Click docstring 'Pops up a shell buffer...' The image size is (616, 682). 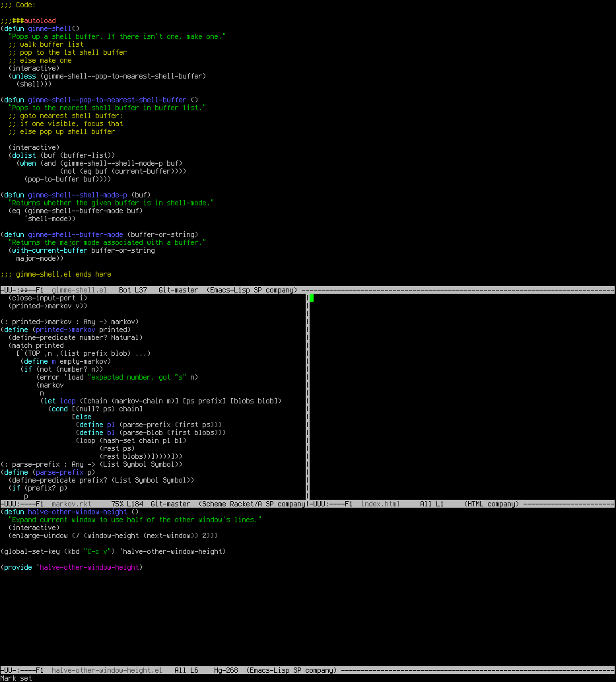(x=117, y=36)
